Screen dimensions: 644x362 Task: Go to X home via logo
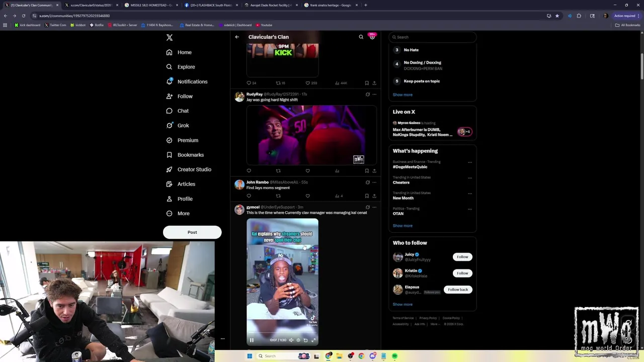point(170,38)
